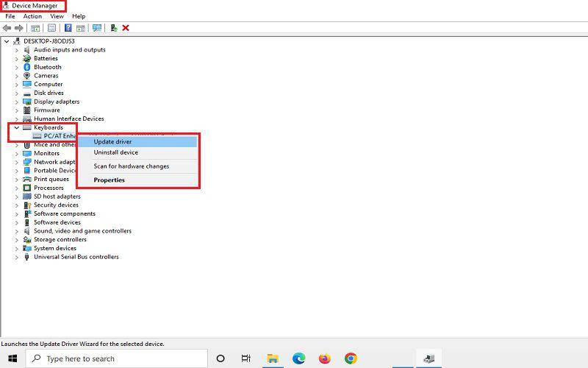Click the red X Uninstall device icon
The width and height of the screenshot is (588, 368).
126,28
